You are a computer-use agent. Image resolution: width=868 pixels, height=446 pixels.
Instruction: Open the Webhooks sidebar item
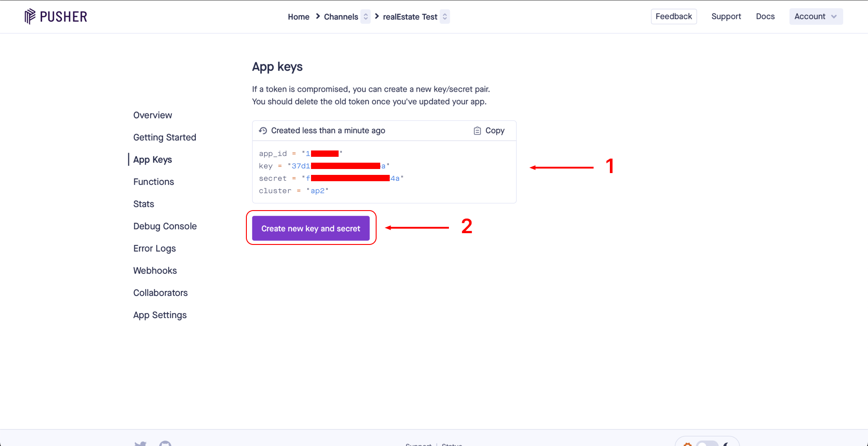click(155, 271)
